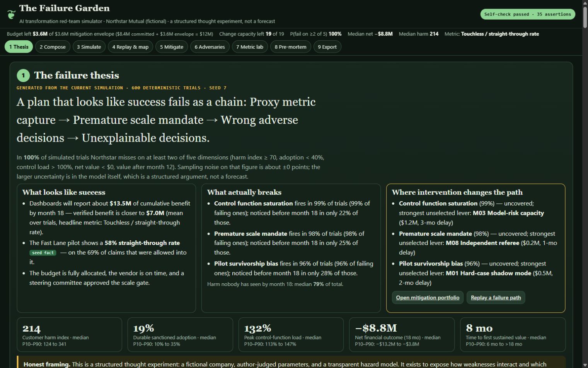This screenshot has width=588, height=368.
Task: Click the 'seed fact' badge
Action: [x=43, y=253]
